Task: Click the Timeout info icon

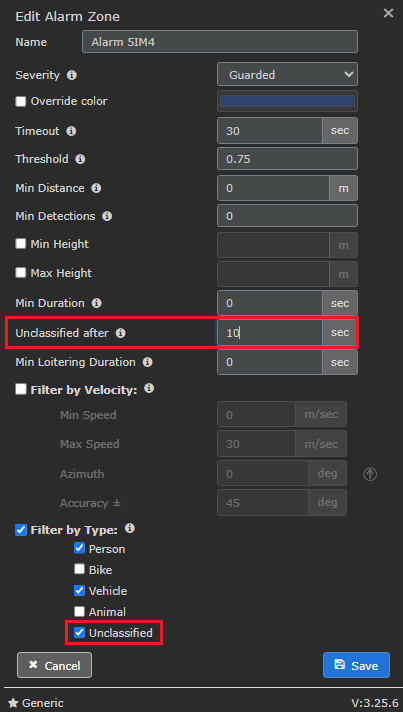Action: pyautogui.click(x=71, y=131)
